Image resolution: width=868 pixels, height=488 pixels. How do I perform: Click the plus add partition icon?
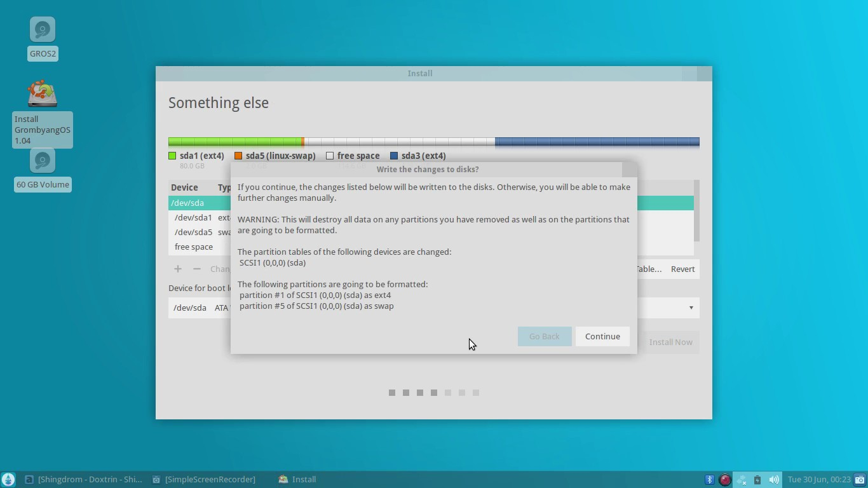coord(178,269)
